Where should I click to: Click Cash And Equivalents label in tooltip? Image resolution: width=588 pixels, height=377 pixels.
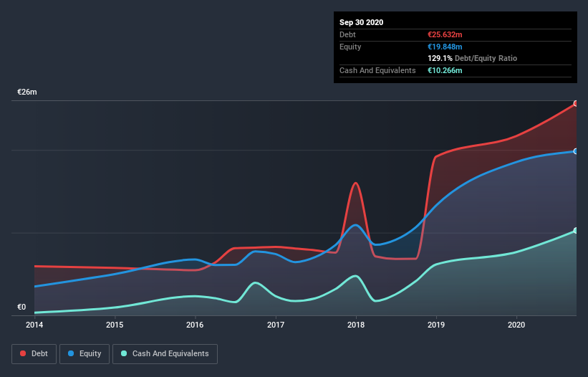point(377,70)
